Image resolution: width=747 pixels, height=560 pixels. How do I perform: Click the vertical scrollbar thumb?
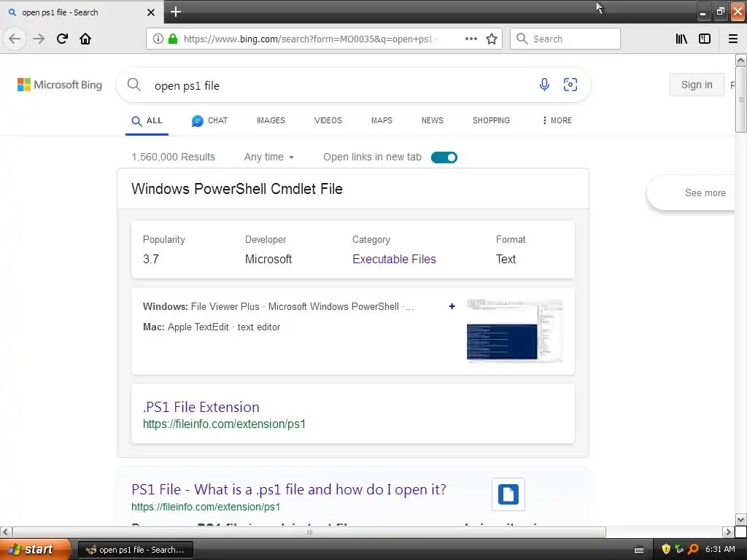click(740, 99)
